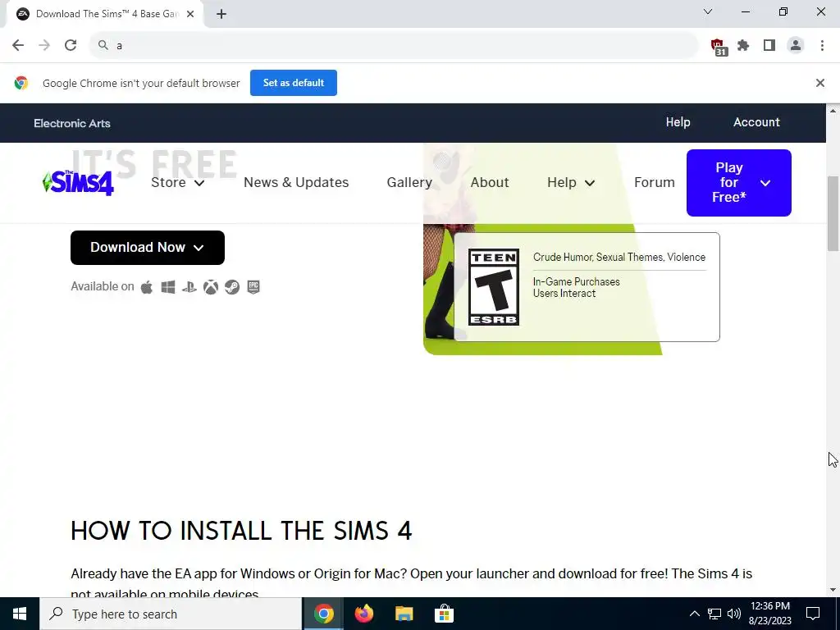Expand the Download Now button
The image size is (840, 630).
148,248
